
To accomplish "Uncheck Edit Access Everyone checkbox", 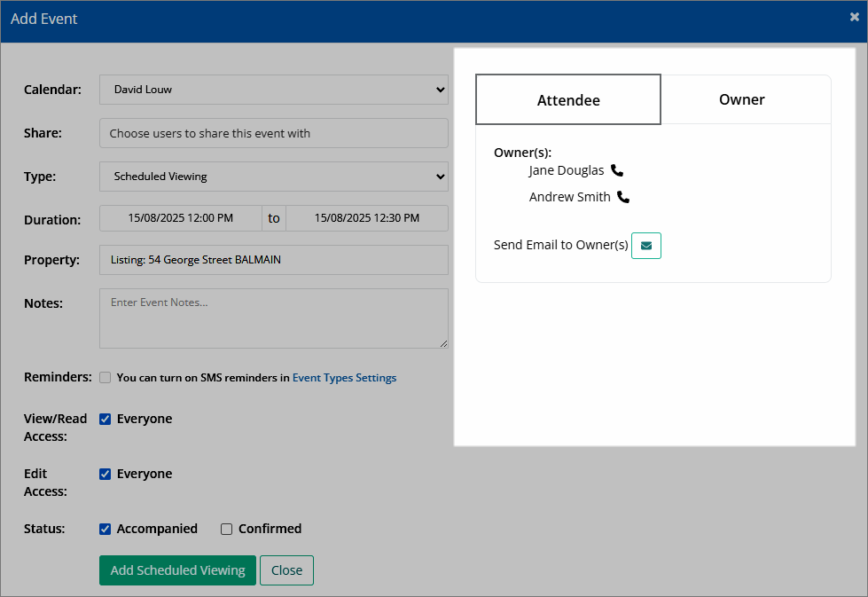I will (x=106, y=474).
